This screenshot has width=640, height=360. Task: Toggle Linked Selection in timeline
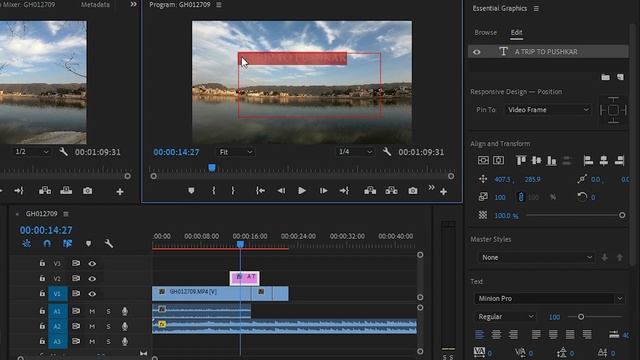click(67, 244)
